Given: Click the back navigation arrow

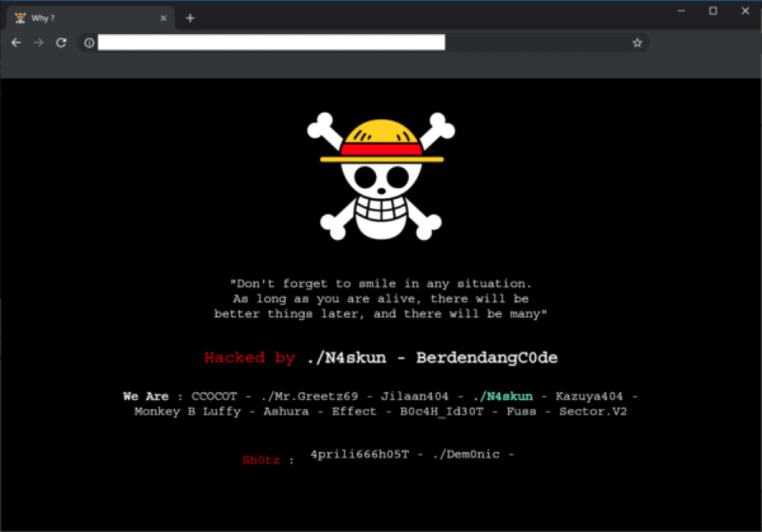Looking at the screenshot, I should pyautogui.click(x=16, y=43).
